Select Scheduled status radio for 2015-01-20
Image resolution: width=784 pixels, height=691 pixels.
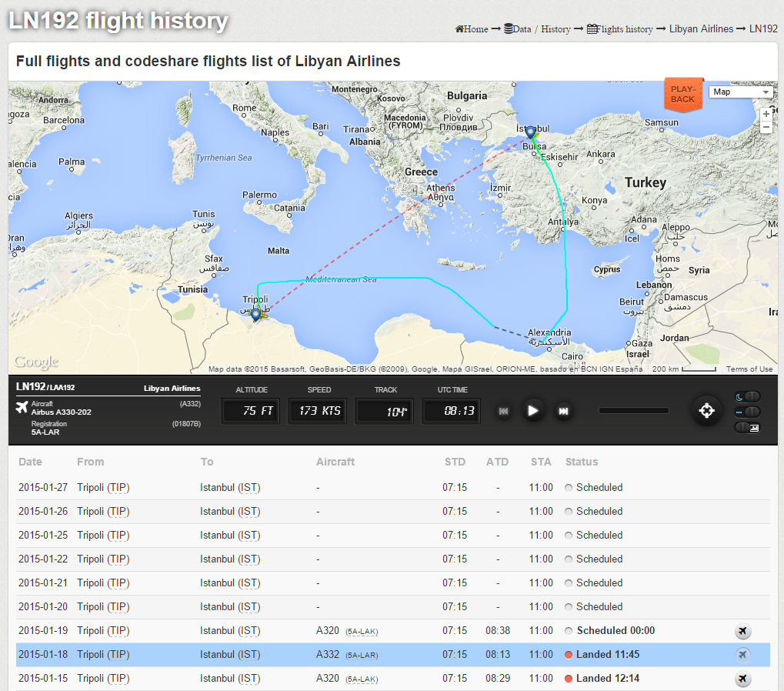click(569, 607)
